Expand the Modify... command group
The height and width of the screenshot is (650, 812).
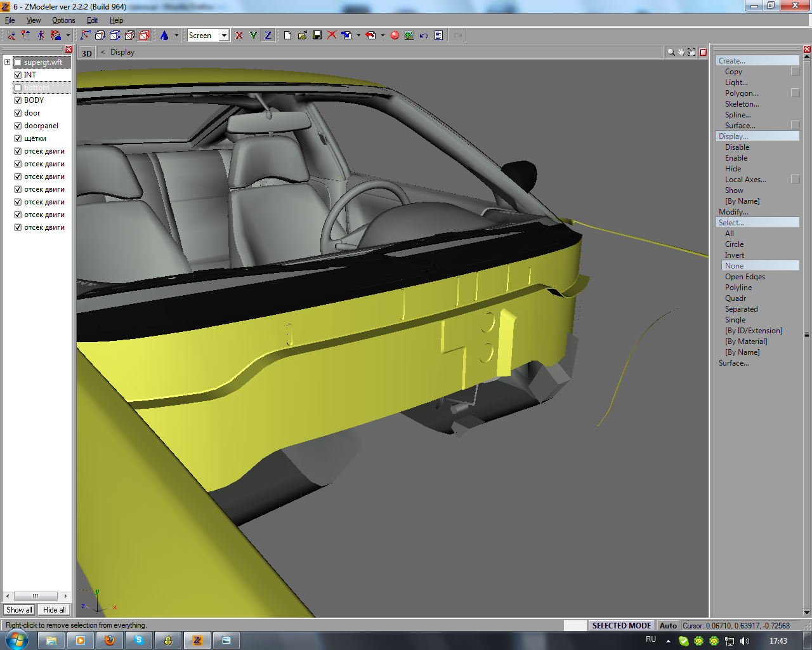click(x=733, y=212)
